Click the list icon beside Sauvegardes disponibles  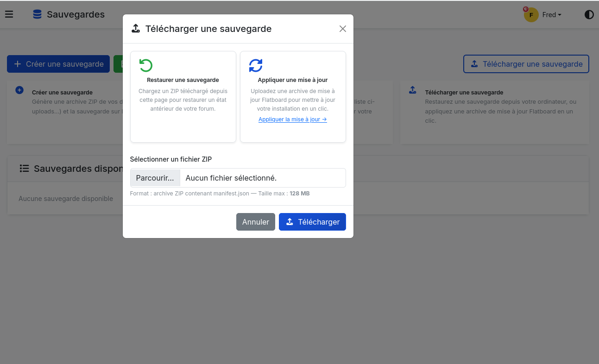coord(24,169)
